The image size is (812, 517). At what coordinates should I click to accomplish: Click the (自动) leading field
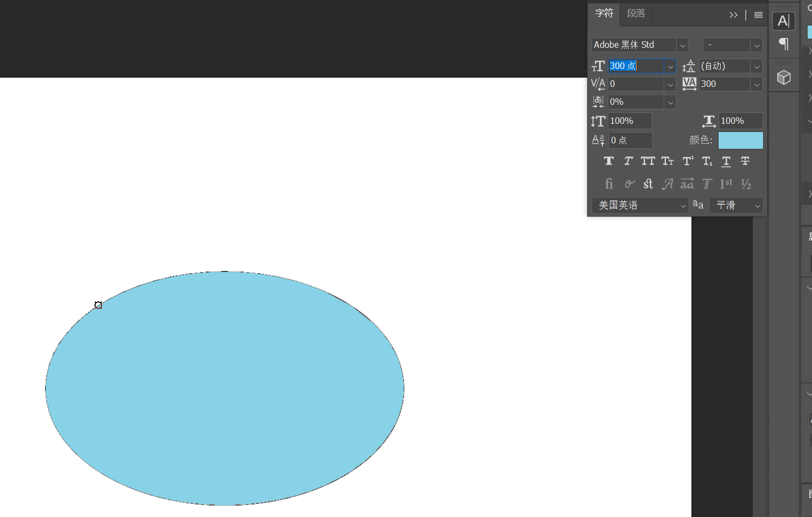[x=725, y=66]
